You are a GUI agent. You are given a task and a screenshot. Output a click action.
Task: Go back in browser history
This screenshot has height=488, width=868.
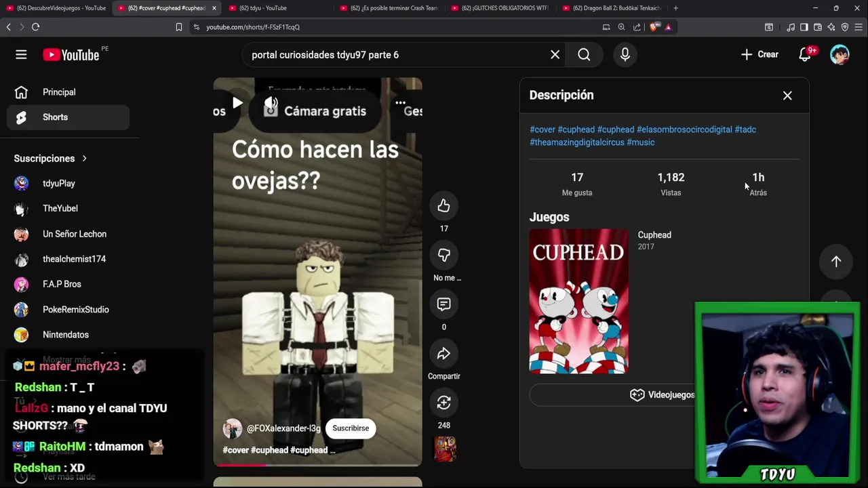tap(8, 27)
